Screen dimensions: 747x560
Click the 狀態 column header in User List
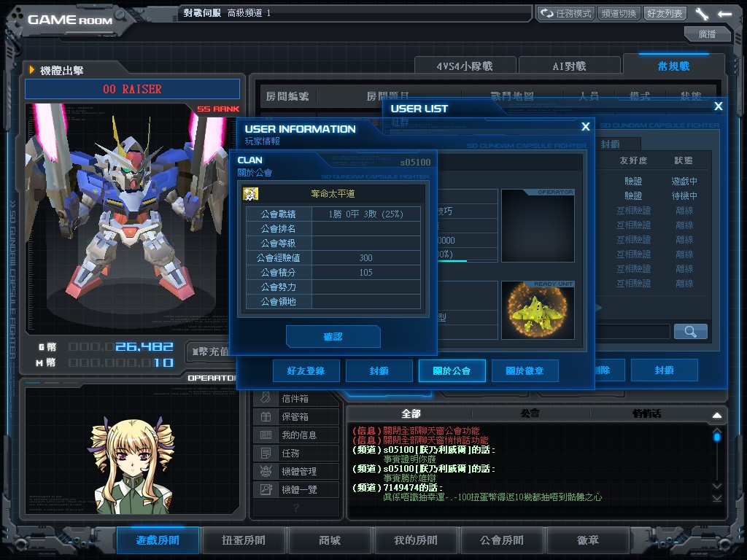[683, 160]
